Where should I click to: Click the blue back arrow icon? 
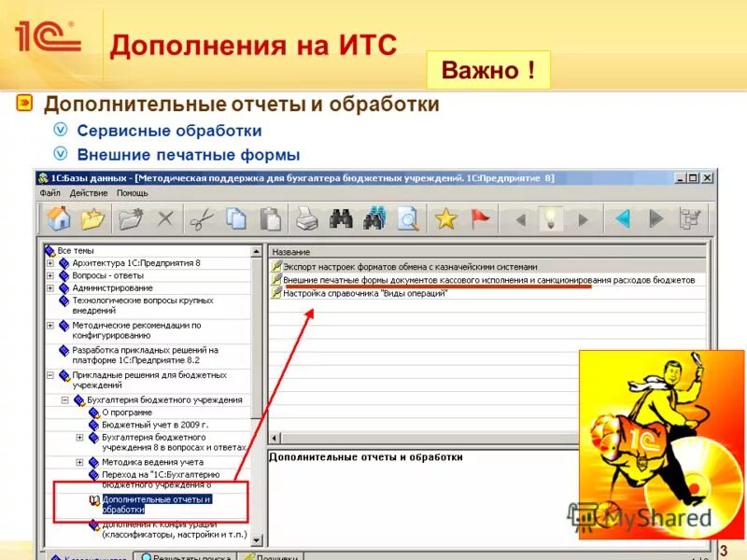[x=623, y=219]
